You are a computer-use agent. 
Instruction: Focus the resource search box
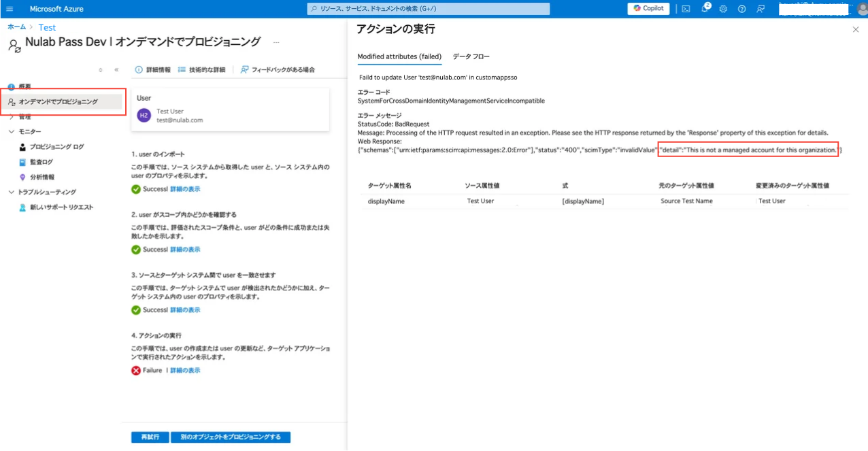(x=428, y=9)
